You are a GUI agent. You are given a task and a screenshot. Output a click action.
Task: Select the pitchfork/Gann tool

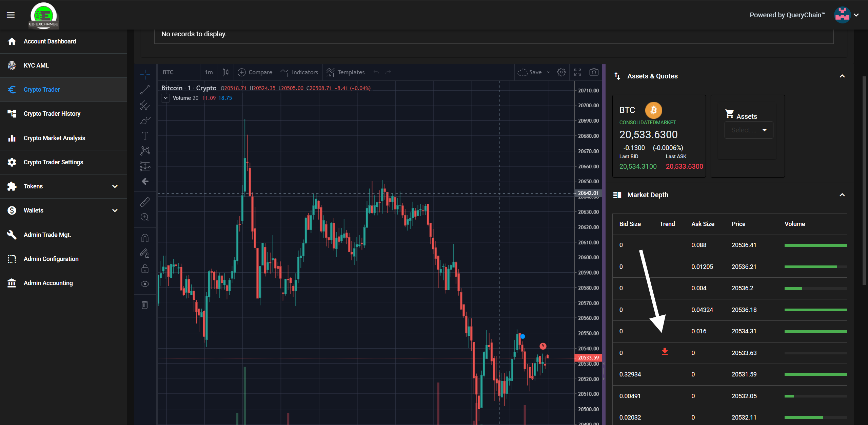tap(145, 105)
